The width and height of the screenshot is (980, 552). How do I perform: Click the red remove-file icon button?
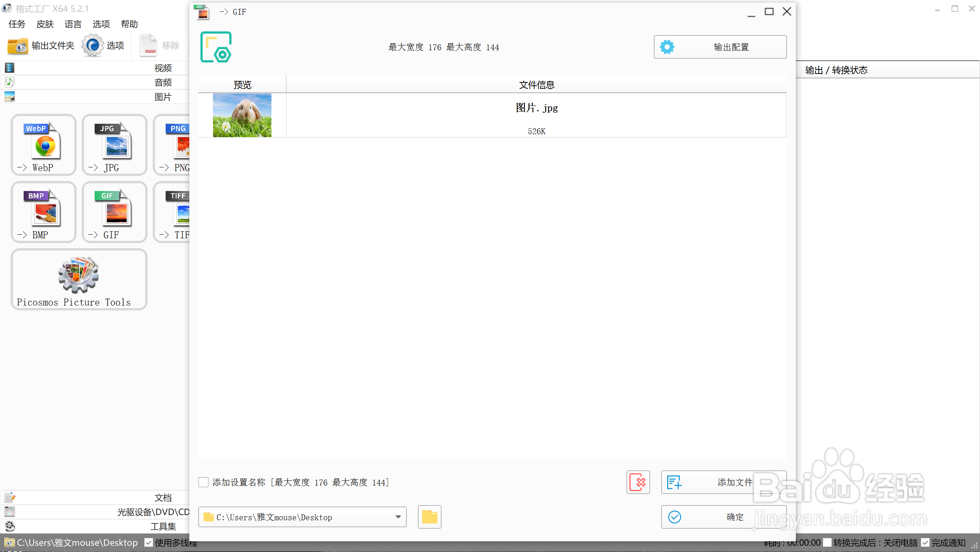point(638,482)
